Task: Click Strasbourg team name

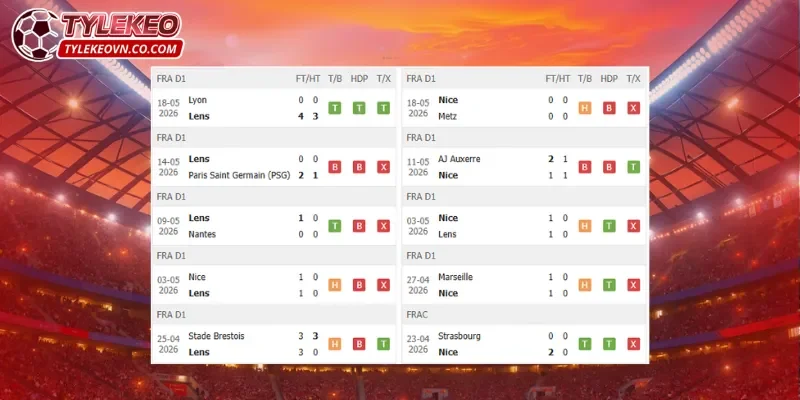Action: click(x=459, y=336)
